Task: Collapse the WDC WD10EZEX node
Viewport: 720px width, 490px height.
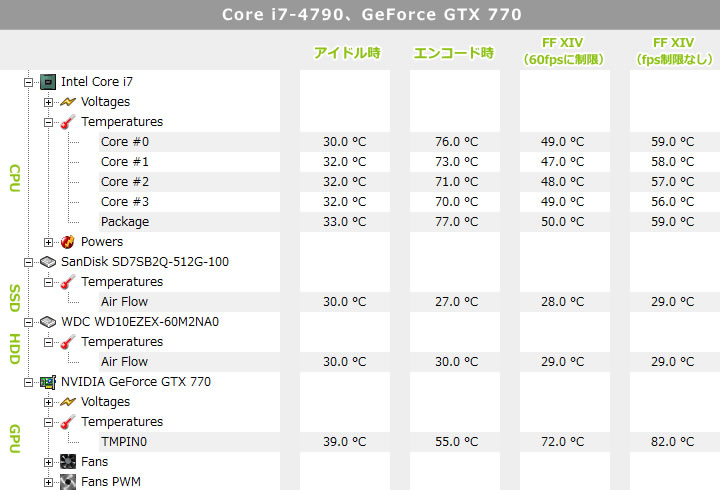Action: coord(28,322)
